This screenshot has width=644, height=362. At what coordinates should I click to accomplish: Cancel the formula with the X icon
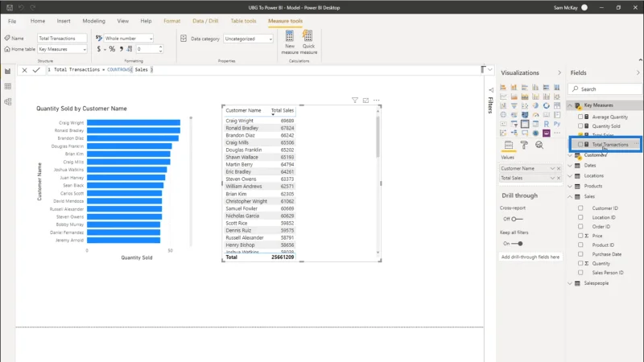pos(25,70)
